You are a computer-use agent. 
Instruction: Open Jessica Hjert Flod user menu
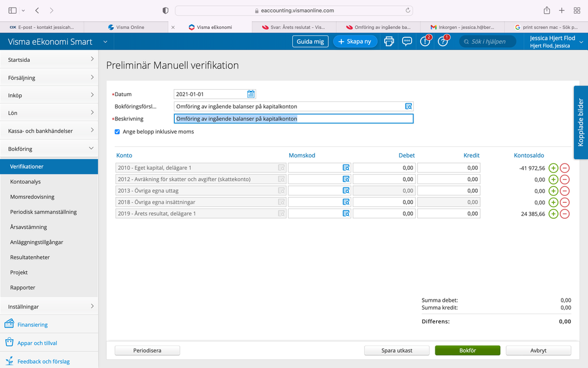coord(556,42)
